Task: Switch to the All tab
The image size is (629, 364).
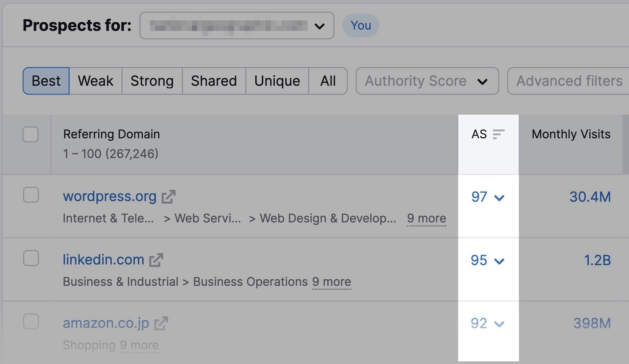Action: pos(328,81)
